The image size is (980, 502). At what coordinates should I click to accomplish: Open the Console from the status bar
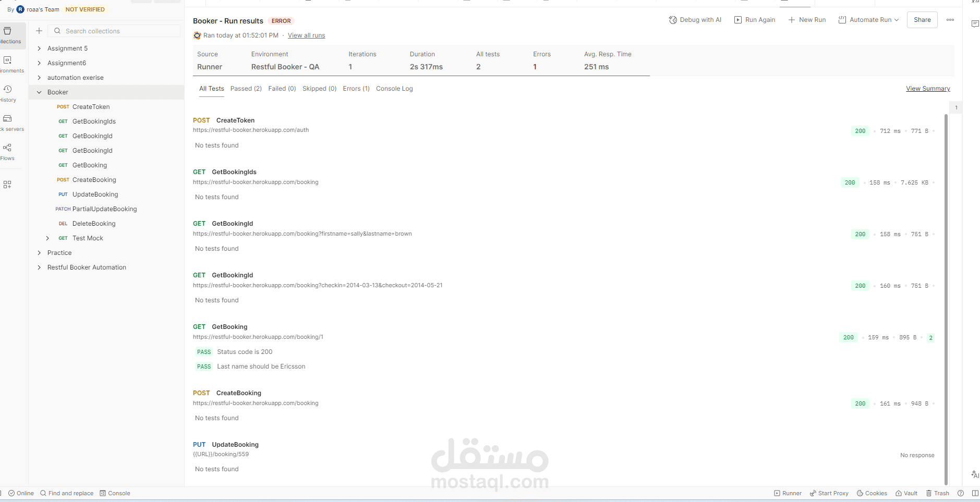115,493
